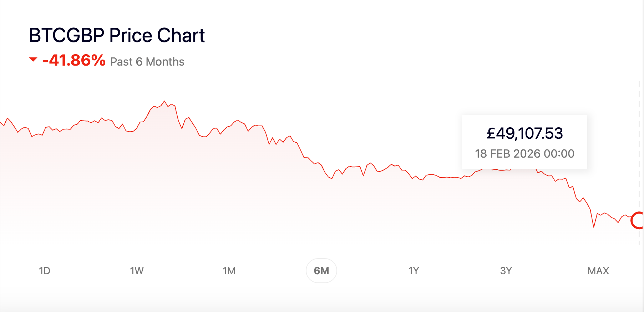
Task: Click the -41.86% change value
Action: (74, 61)
